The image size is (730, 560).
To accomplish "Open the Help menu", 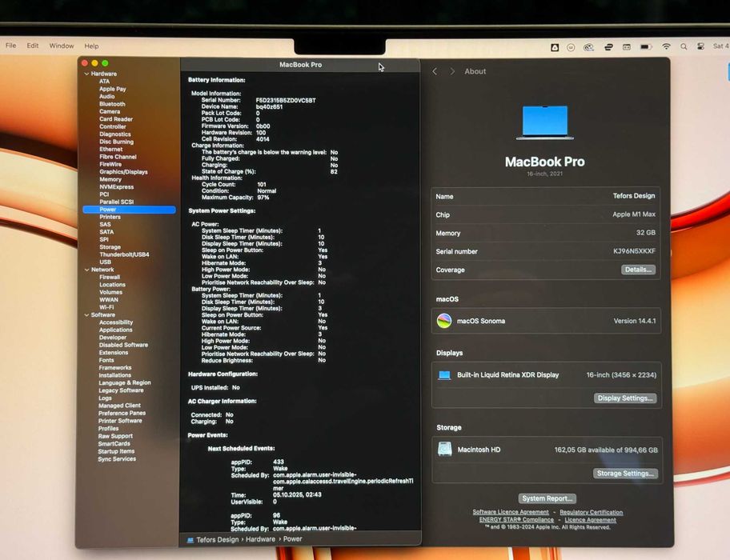I will pyautogui.click(x=91, y=46).
